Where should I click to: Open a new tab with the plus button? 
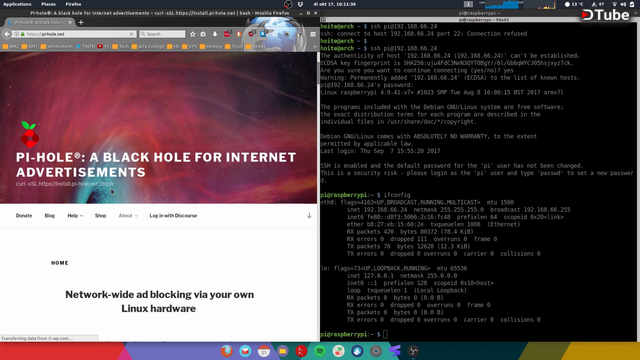81,22
